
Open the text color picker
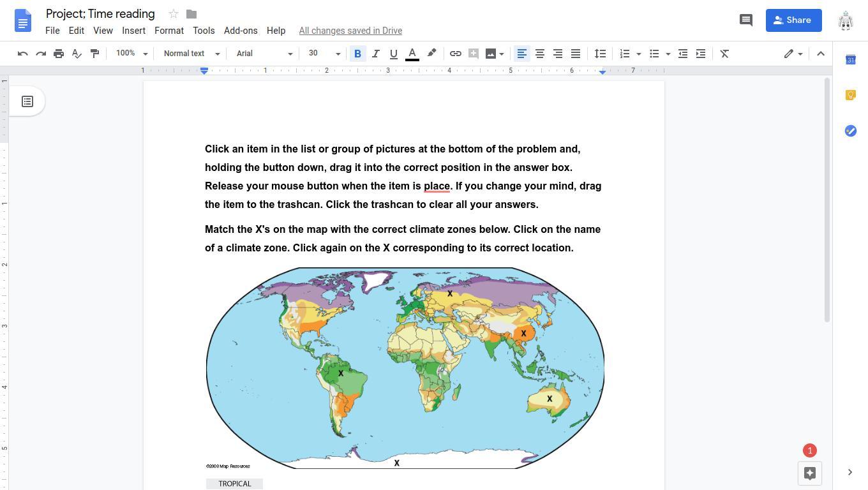point(412,54)
